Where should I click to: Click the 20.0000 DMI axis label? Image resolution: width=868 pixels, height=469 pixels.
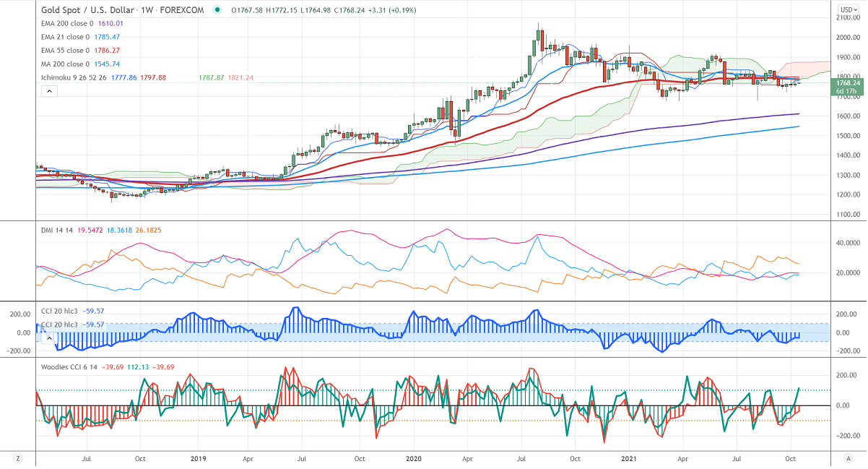(848, 272)
